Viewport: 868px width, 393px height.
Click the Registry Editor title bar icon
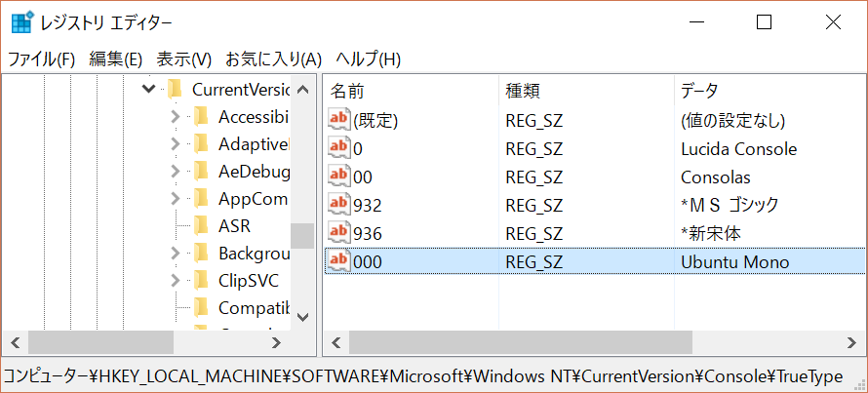pos(22,22)
